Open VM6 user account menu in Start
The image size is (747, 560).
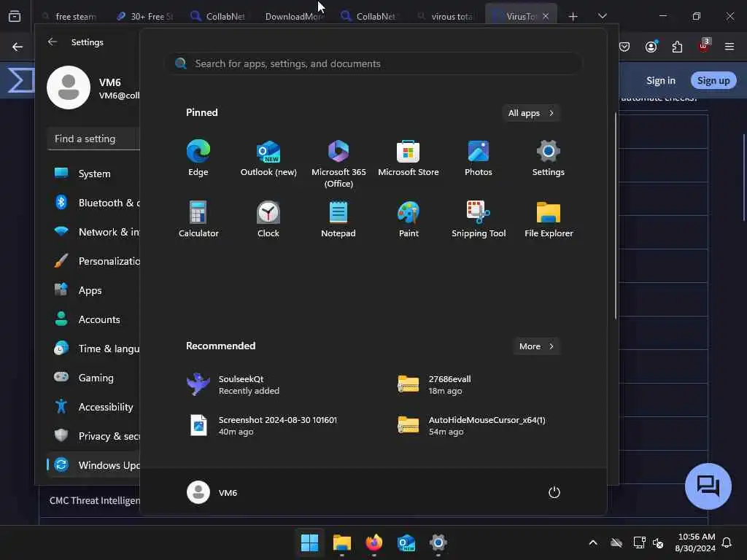pyautogui.click(x=212, y=492)
